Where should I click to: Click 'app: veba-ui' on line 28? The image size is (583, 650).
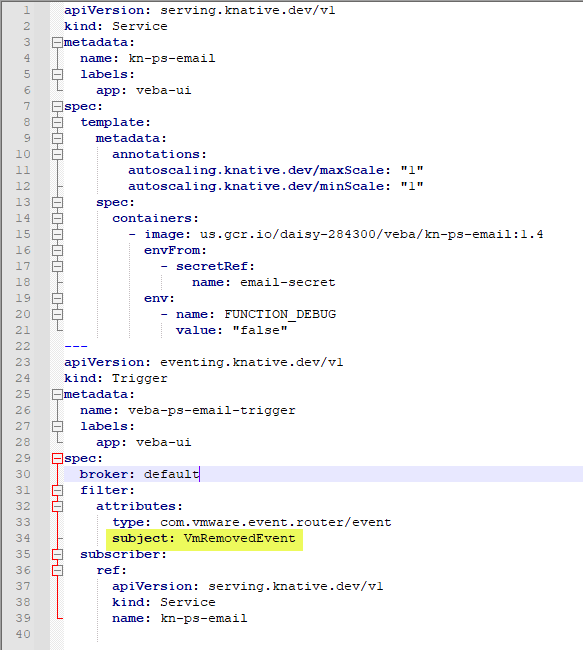[x=144, y=442]
